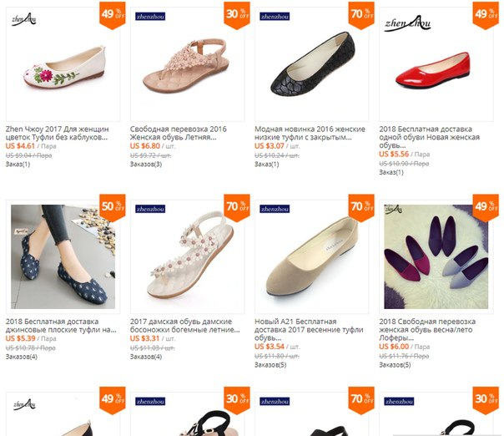Open the white daisy sandal image
The image size is (504, 436).
188,256
